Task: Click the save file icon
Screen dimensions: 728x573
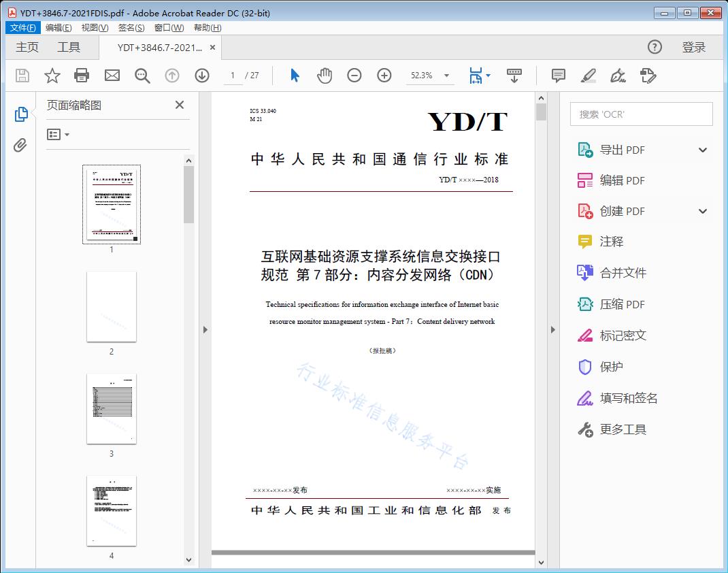Action: 22,76
